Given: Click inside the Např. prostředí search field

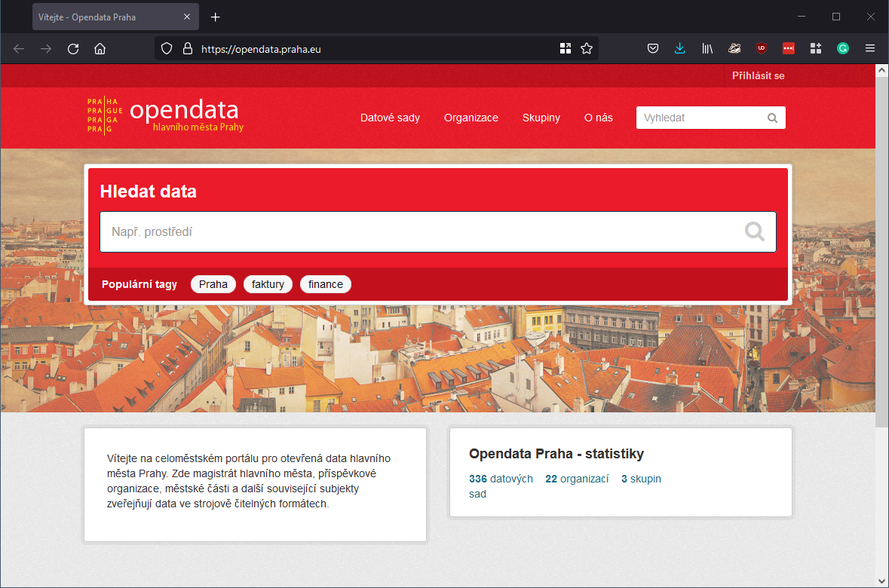Looking at the screenshot, I should pyautogui.click(x=377, y=231).
